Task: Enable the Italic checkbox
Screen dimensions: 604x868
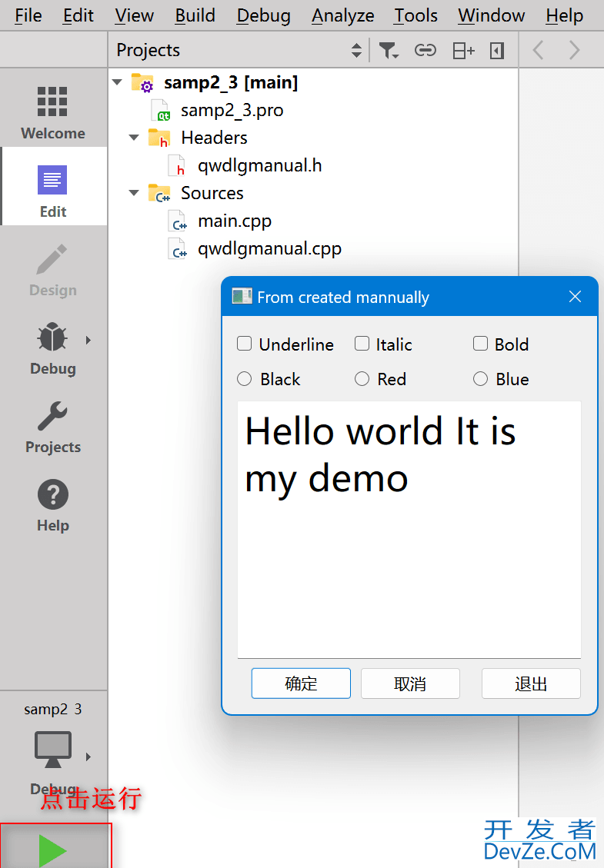Action: click(362, 344)
